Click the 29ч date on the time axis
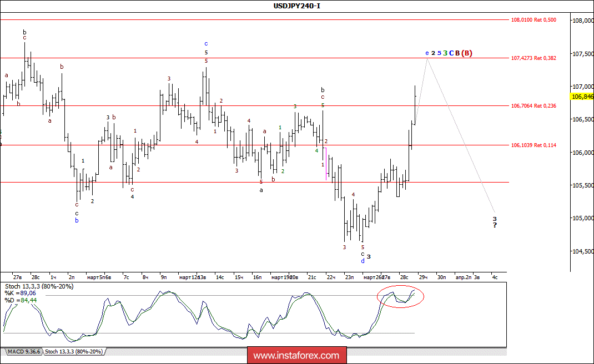The image size is (594, 364). pyautogui.click(x=423, y=276)
